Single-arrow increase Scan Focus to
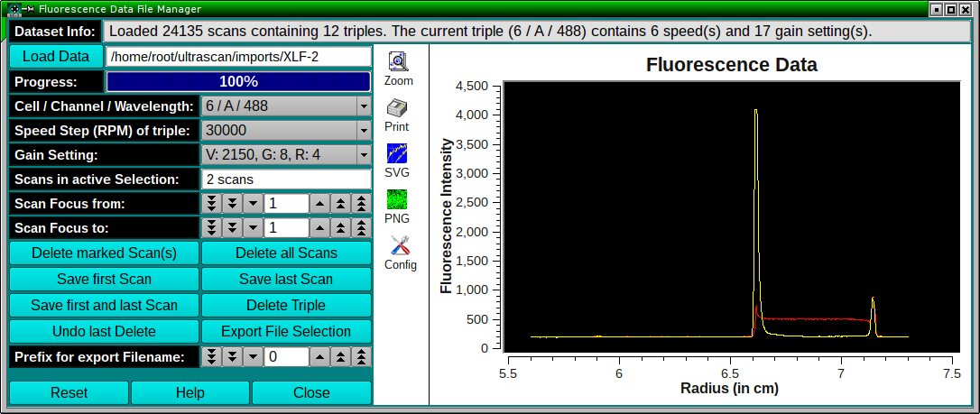This screenshot has width=980, height=414. [320, 228]
